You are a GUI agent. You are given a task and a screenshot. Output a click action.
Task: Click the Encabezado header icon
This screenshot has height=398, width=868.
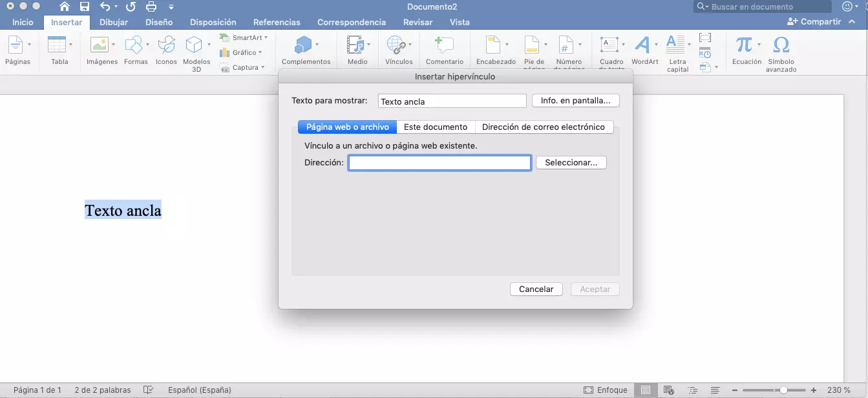tap(493, 45)
